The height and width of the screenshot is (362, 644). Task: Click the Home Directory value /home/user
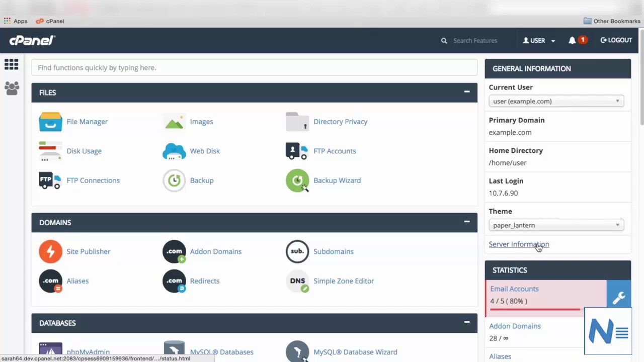point(508,163)
